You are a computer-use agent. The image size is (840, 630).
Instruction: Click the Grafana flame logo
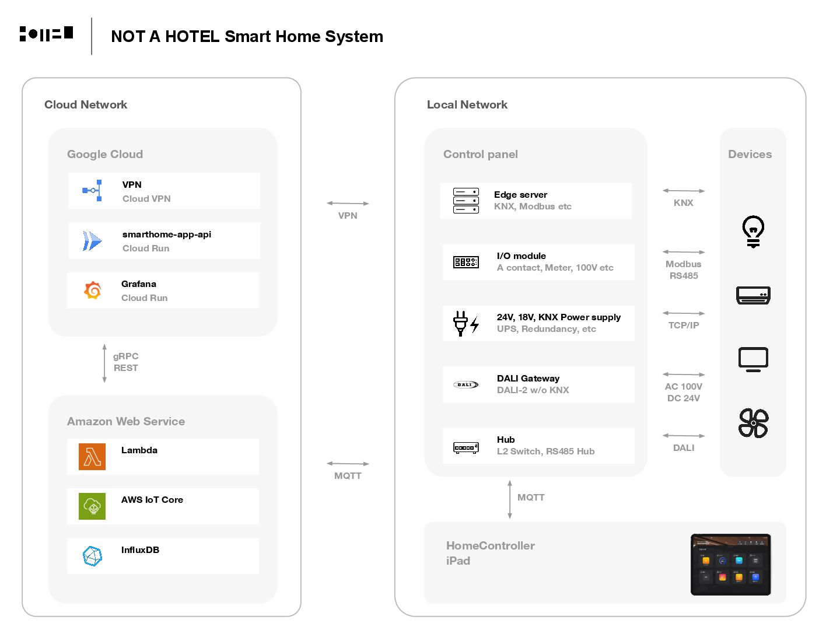pyautogui.click(x=93, y=290)
